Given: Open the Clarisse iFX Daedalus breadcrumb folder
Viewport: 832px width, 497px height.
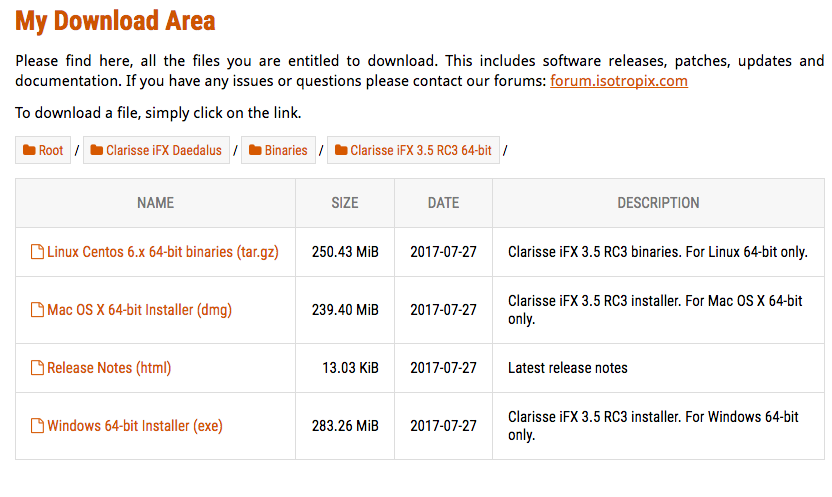Looking at the screenshot, I should click(157, 150).
